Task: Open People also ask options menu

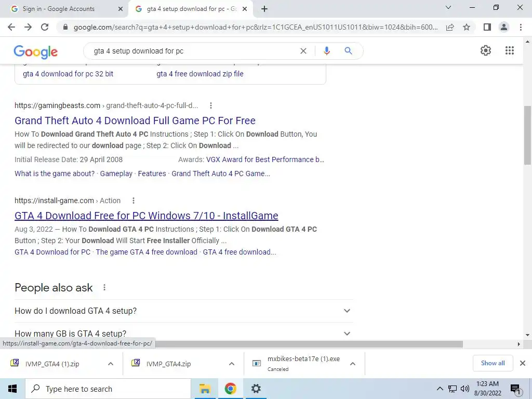Action: [104, 288]
